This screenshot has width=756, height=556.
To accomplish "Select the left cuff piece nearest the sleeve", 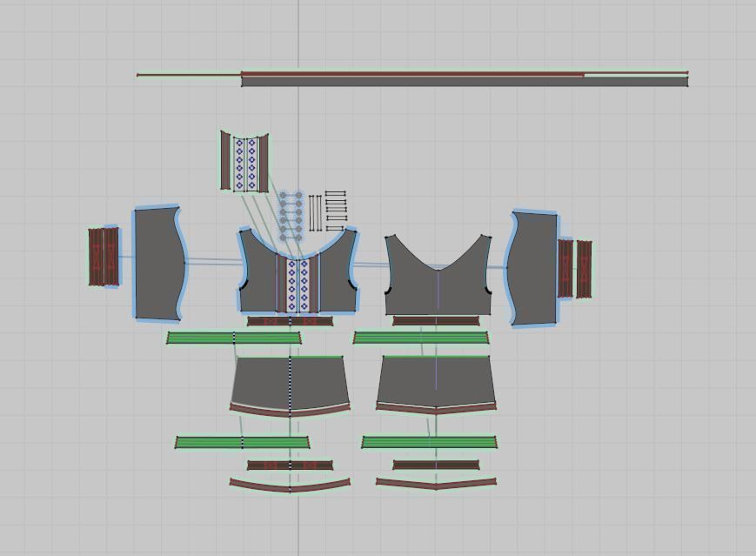I will click(111, 257).
